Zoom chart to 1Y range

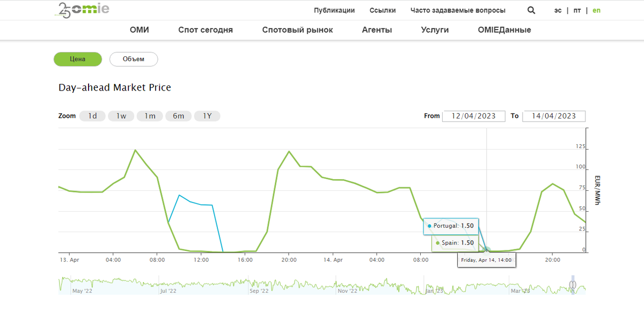tap(207, 116)
